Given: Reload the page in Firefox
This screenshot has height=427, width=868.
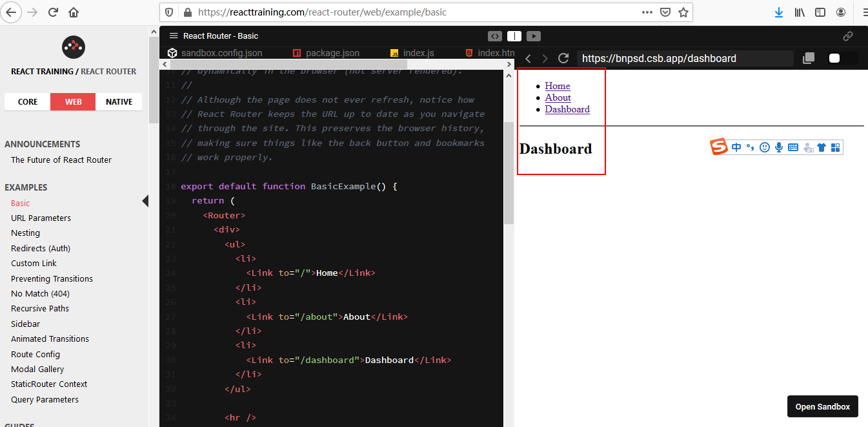Looking at the screenshot, I should pos(53,12).
